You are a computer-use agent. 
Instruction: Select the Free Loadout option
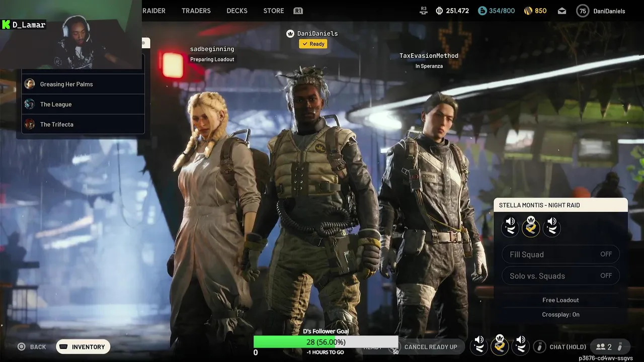point(560,300)
